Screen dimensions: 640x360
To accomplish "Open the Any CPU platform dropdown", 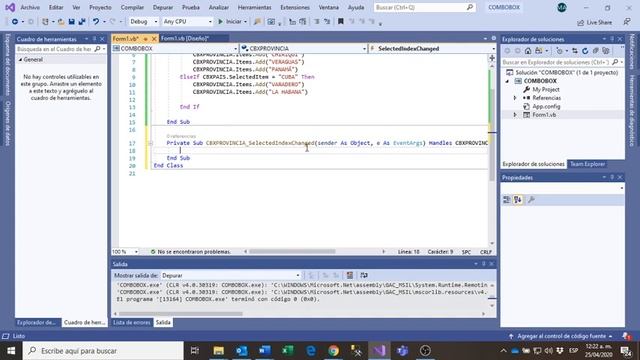I will click(187, 22).
